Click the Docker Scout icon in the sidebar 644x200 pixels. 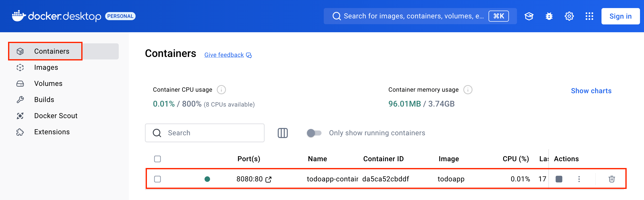coord(20,116)
